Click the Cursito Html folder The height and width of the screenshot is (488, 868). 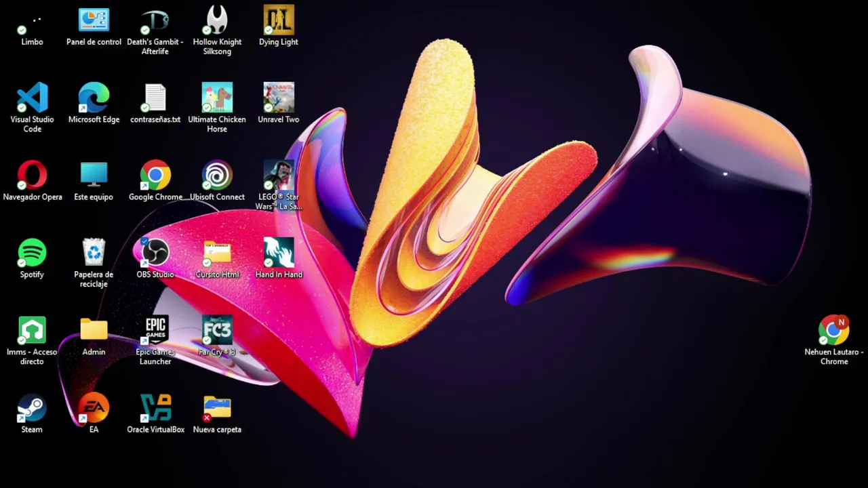point(217,259)
